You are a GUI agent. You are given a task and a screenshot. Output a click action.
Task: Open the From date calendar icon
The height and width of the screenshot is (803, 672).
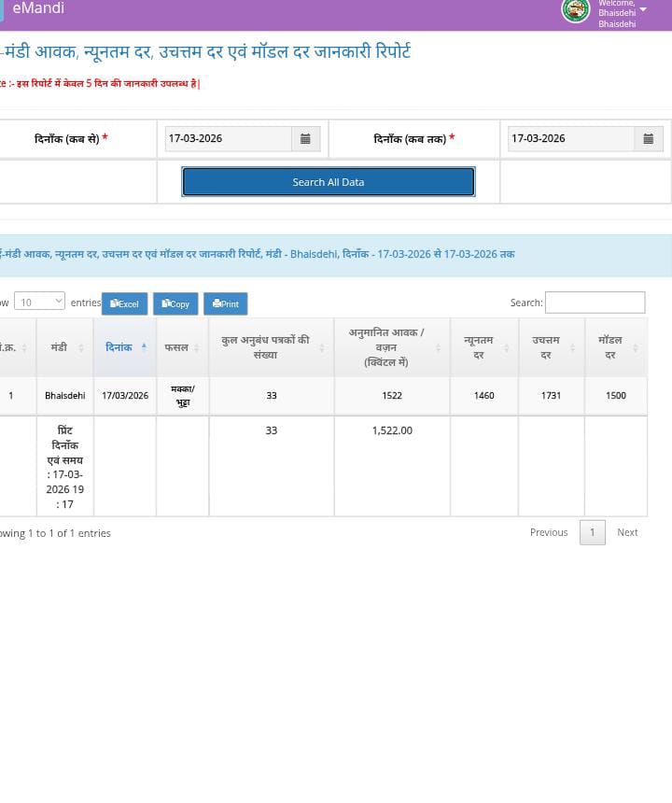[305, 139]
